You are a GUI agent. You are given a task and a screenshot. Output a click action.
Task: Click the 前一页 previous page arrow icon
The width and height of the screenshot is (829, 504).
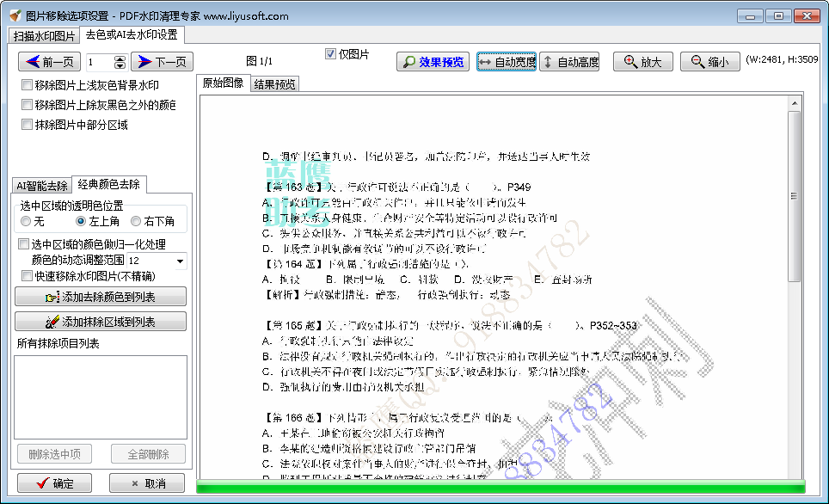34,62
